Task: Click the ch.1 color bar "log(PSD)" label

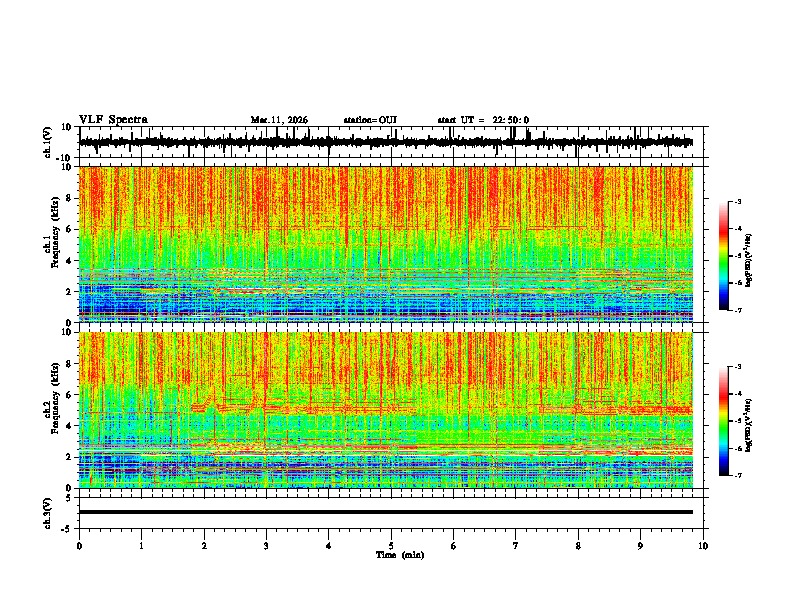Action: 749,260
